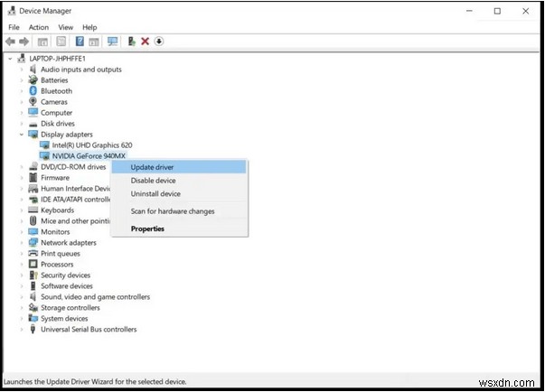
Task: Click the Cameras category icon
Action: (x=33, y=102)
